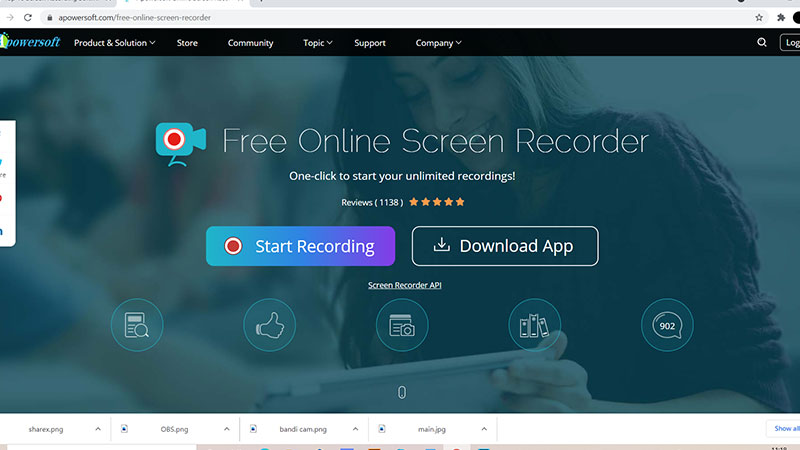This screenshot has width=800, height=450.
Task: Open options chevron for OBS.png download
Action: [x=227, y=429]
